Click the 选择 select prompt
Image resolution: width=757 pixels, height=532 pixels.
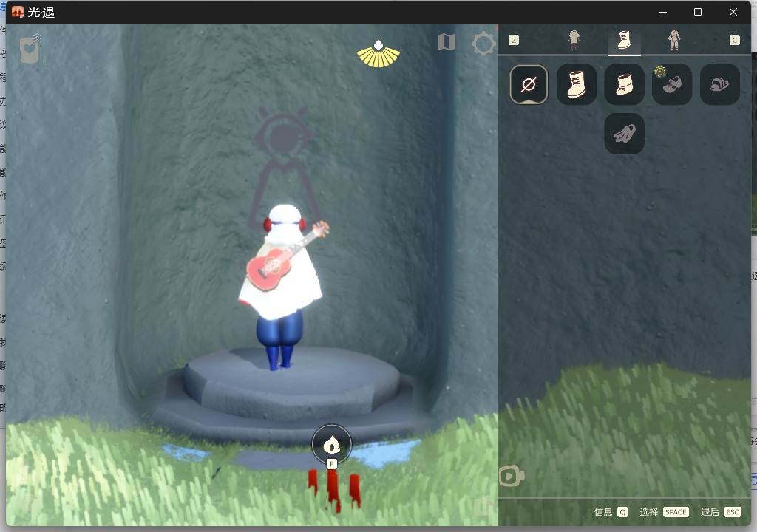tap(664, 512)
